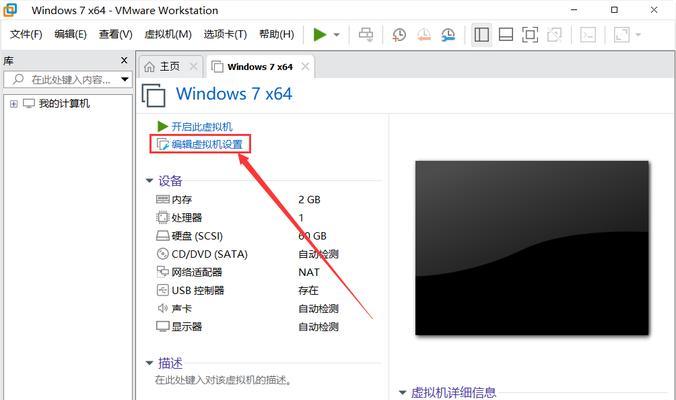
Task: Switch to the 主页 tab
Action: (x=170, y=66)
